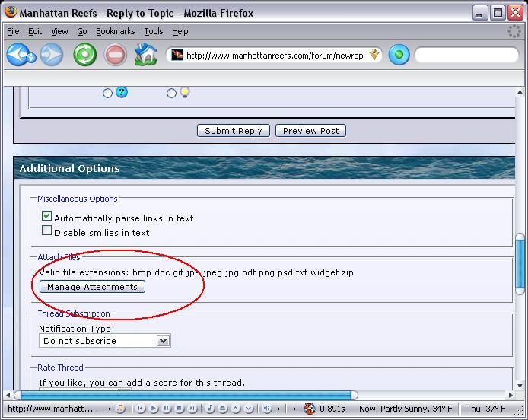Open the Bookmarks menu
Screen dimensions: 528x420
pyautogui.click(x=115, y=31)
